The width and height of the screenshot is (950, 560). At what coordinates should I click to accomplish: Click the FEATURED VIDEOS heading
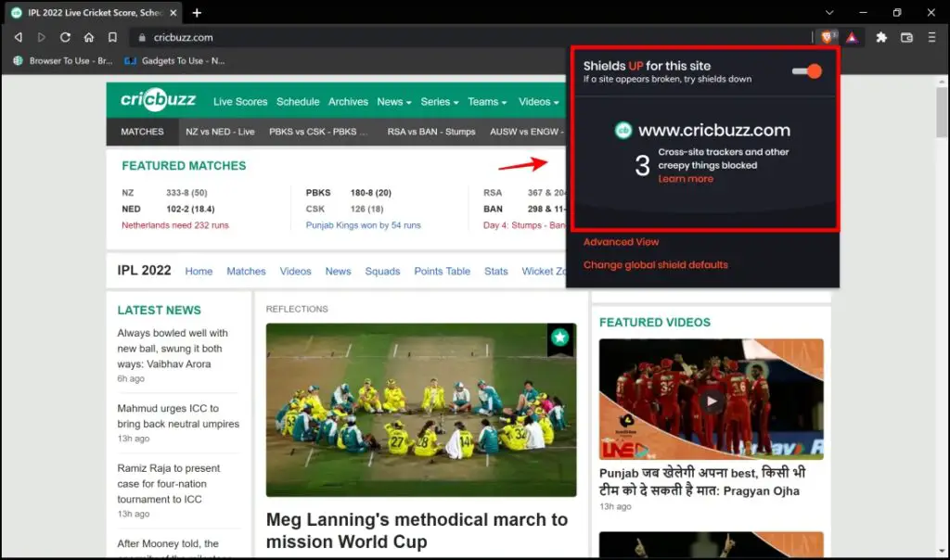pyautogui.click(x=655, y=323)
